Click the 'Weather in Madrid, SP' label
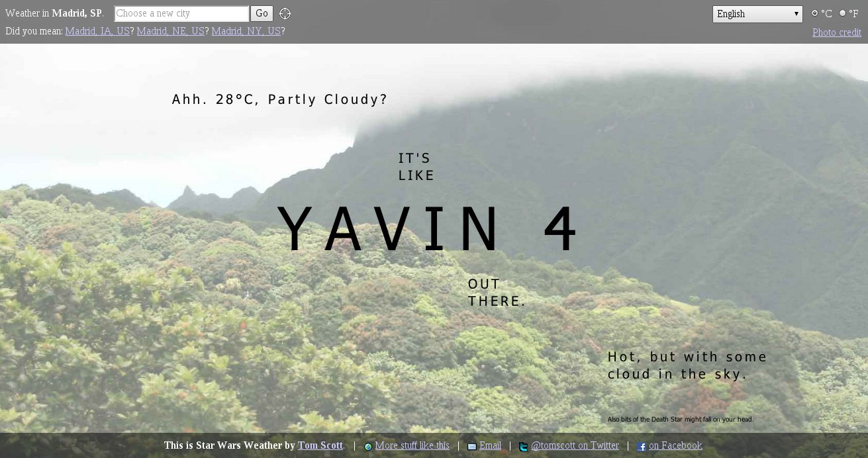The height and width of the screenshot is (458, 868). pos(54,13)
